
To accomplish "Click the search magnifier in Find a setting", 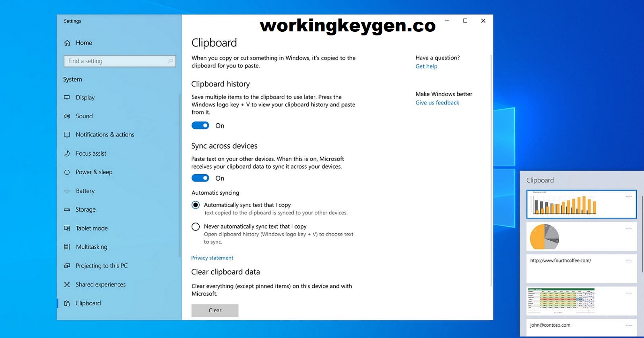I will coord(170,61).
